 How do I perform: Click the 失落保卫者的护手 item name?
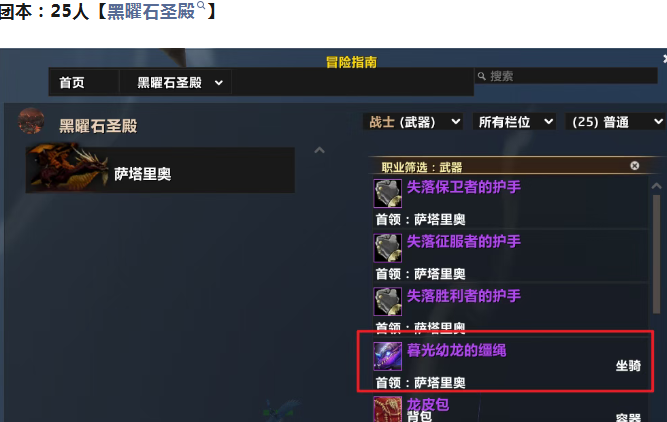pos(464,187)
